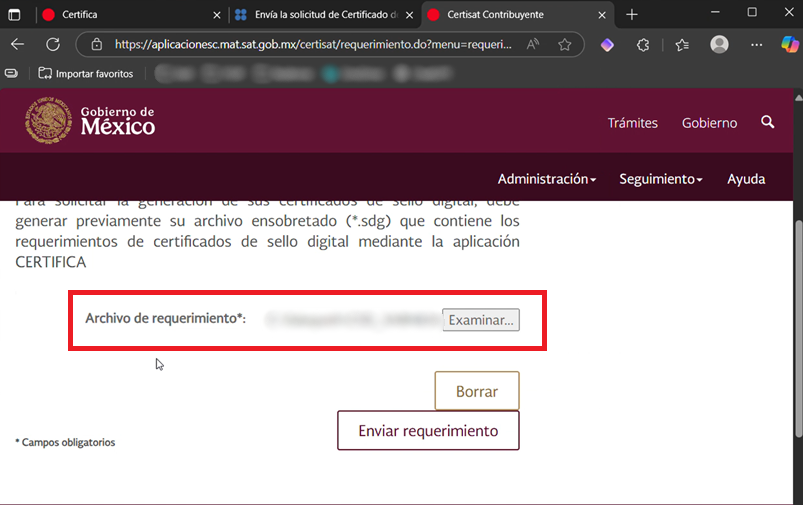Click the read aloud icon in address bar
This screenshot has height=505, width=803.
coord(533,45)
